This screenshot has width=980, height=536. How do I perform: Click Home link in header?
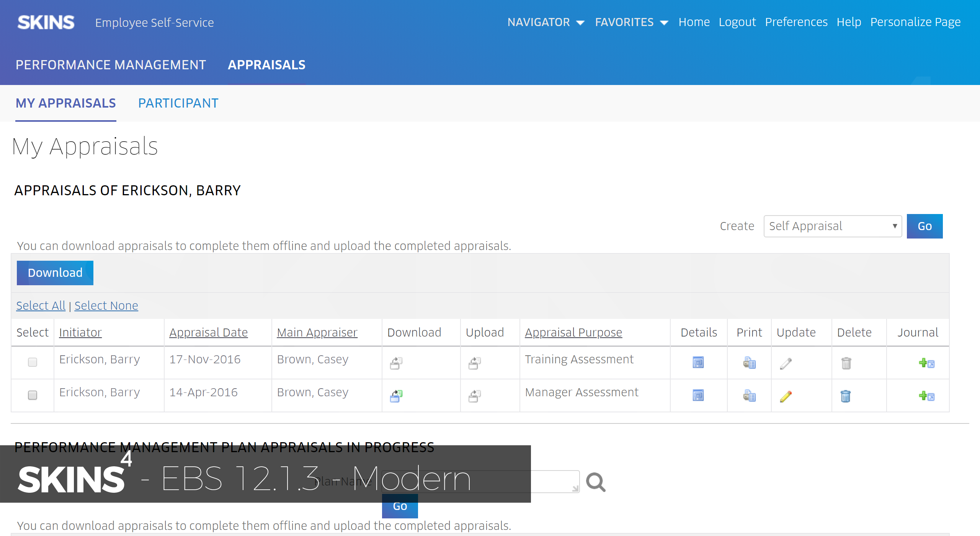click(x=694, y=22)
